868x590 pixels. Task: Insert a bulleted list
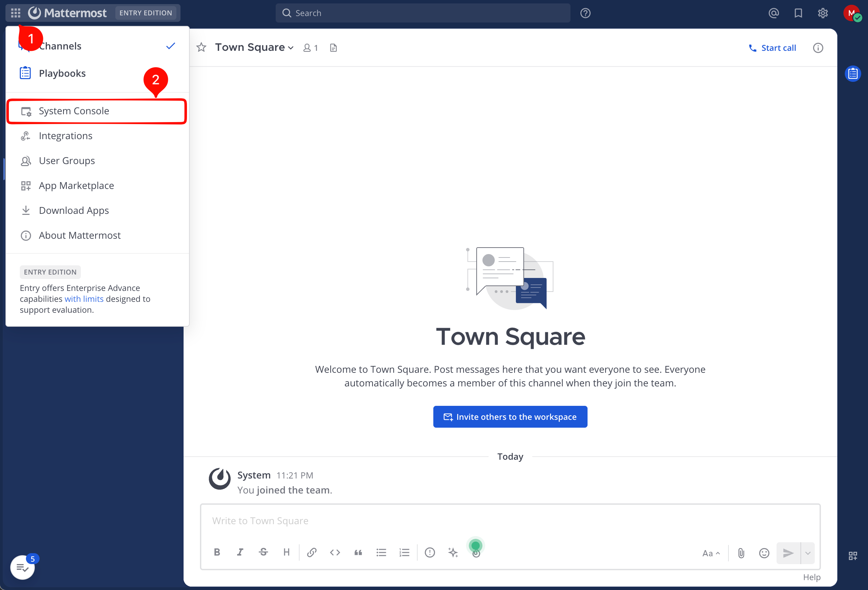pyautogui.click(x=381, y=552)
